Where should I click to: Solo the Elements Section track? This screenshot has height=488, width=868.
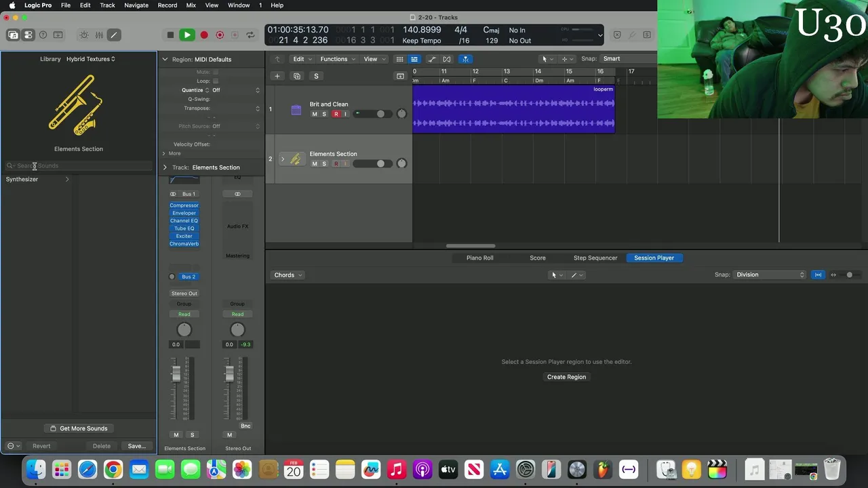tap(324, 163)
